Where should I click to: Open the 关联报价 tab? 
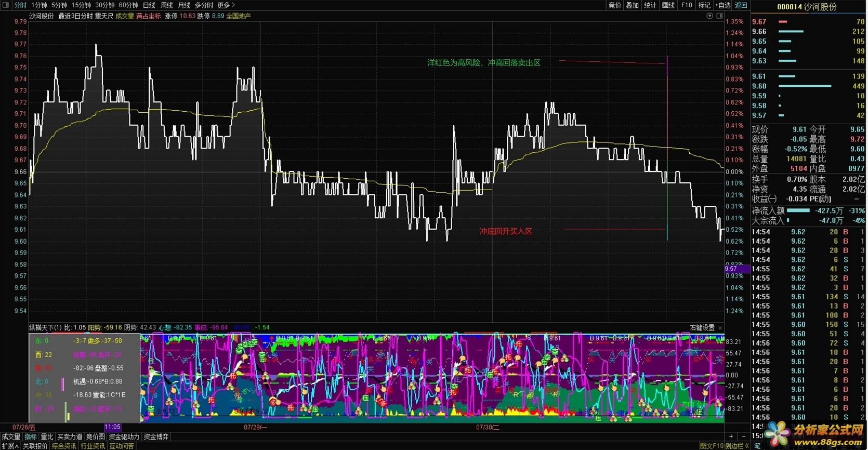click(x=35, y=446)
